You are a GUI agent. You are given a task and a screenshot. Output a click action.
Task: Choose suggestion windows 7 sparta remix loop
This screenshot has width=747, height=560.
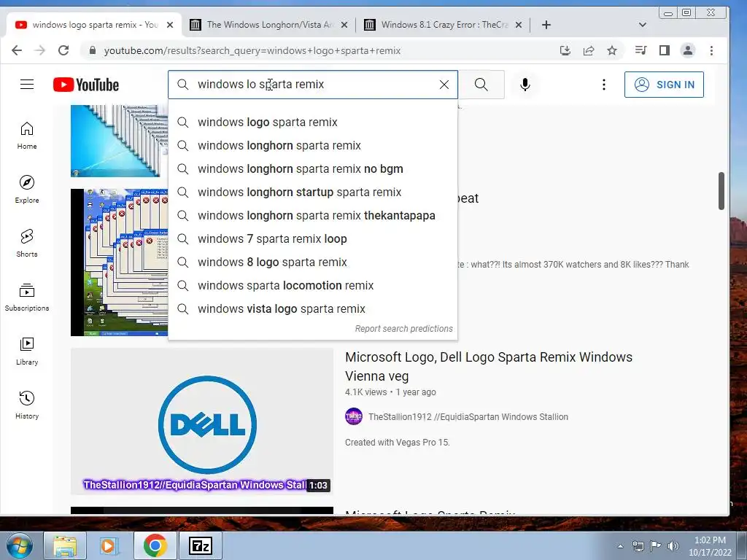pyautogui.click(x=312, y=239)
